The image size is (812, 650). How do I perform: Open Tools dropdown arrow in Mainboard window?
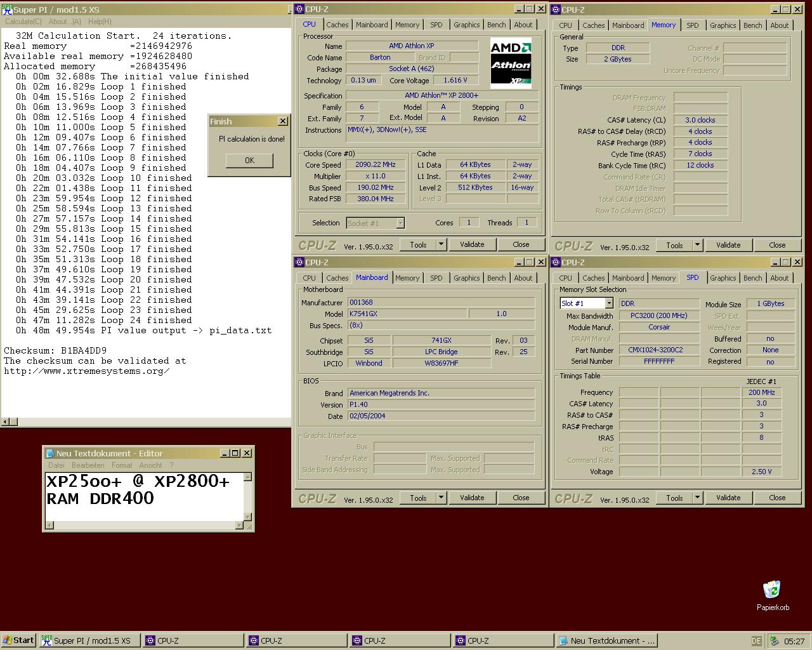pyautogui.click(x=441, y=498)
